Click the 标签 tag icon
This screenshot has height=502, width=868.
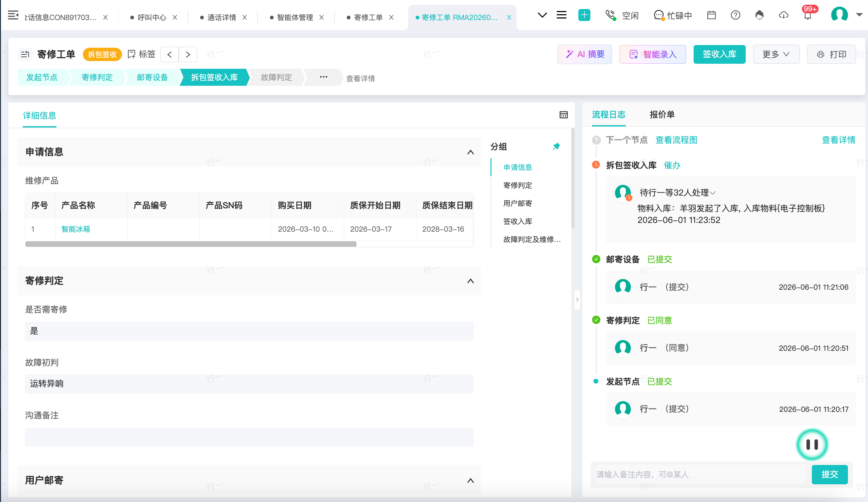coord(142,54)
